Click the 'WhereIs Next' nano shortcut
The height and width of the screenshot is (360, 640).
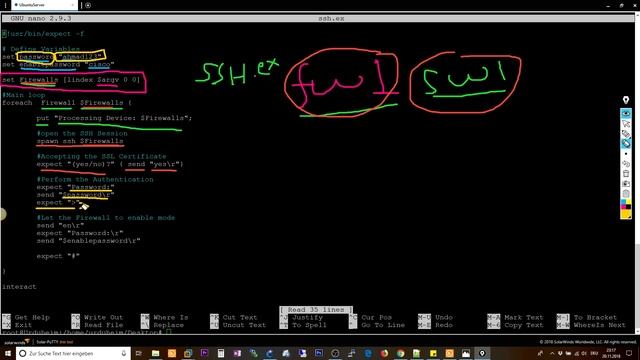pyautogui.click(x=591, y=325)
